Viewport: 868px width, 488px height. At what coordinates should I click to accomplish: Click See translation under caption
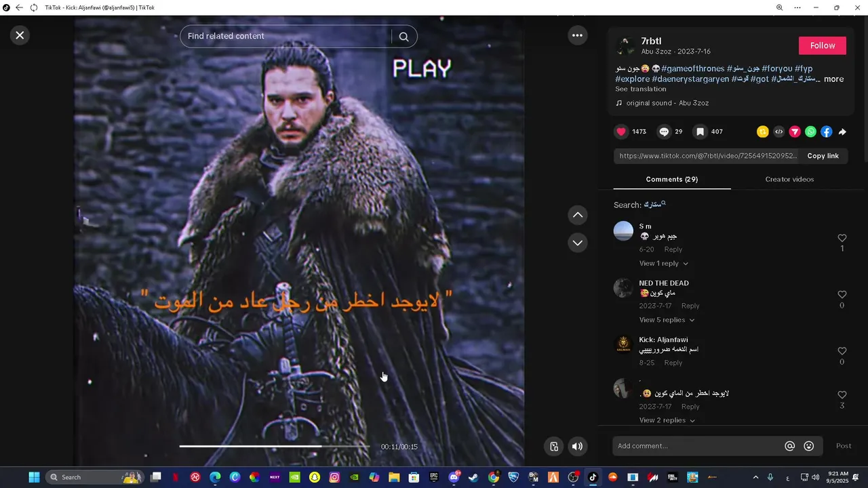641,89
